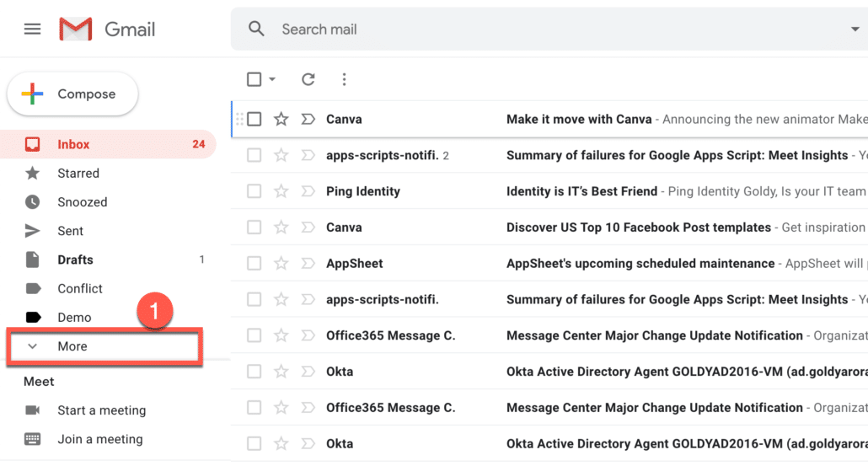The height and width of the screenshot is (466, 868).
Task: Click the keyboard icon for Join a meeting
Action: pos(33,439)
